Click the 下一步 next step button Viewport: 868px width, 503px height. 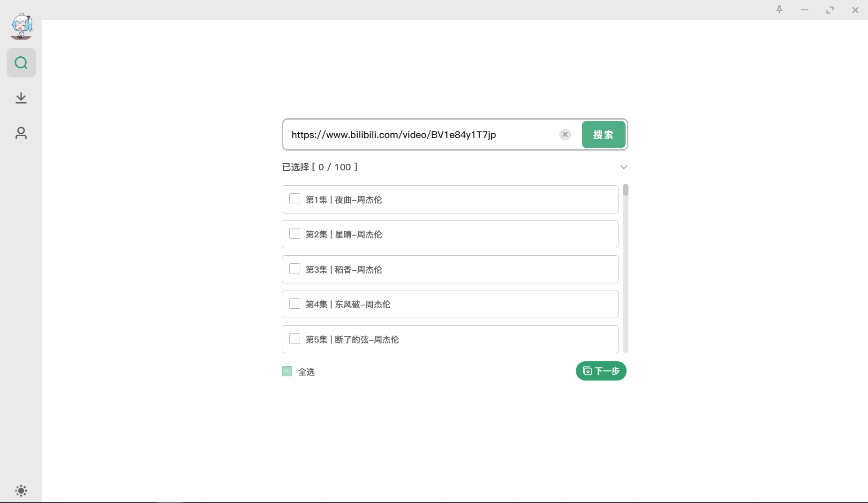(x=601, y=371)
